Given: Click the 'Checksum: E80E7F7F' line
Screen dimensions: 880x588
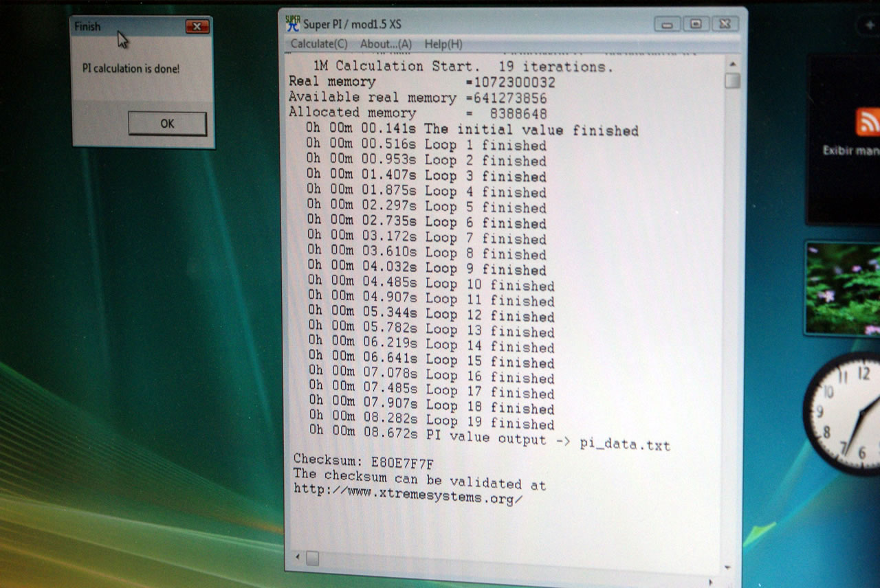Looking at the screenshot, I should [x=364, y=461].
